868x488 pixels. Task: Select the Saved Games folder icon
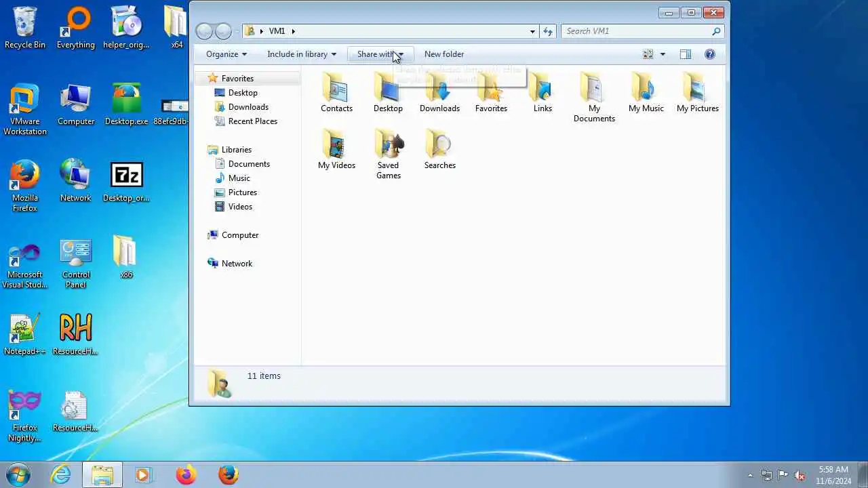388,154
